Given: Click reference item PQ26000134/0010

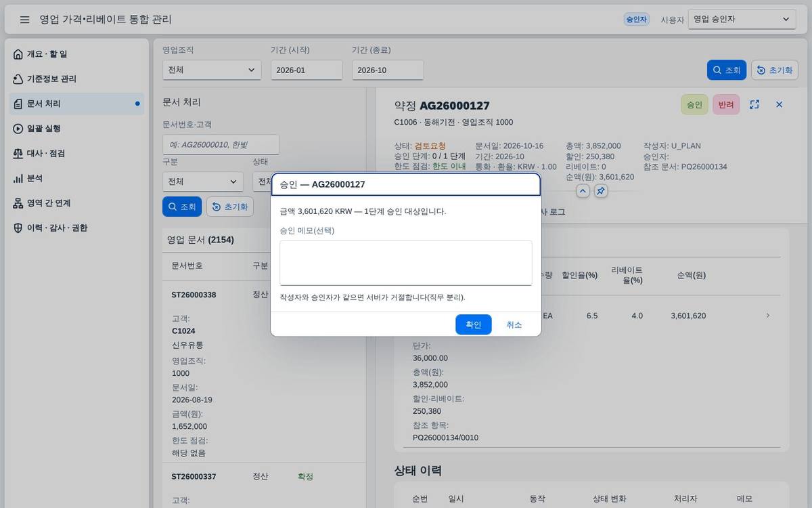Looking at the screenshot, I should tap(445, 438).
